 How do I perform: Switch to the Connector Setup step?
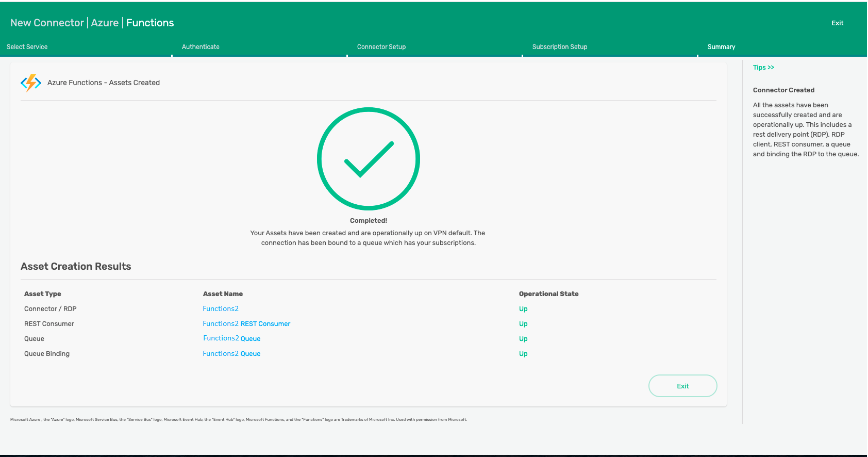(x=381, y=47)
